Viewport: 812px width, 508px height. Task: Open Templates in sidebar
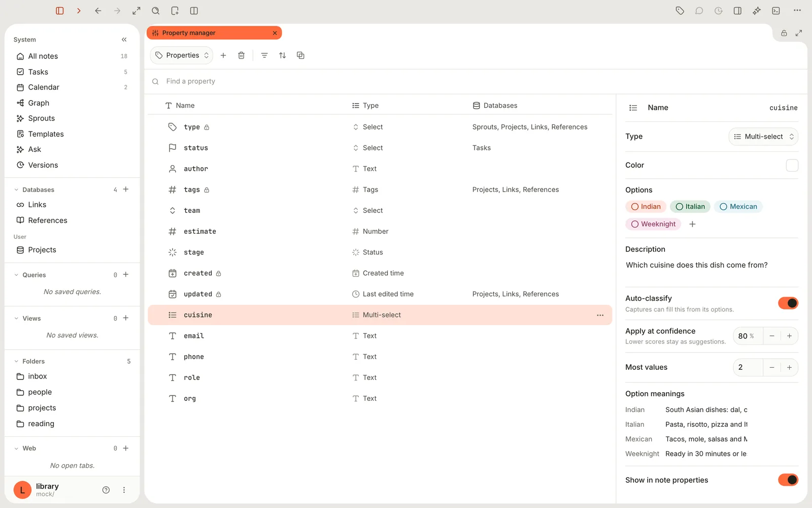coord(72,134)
